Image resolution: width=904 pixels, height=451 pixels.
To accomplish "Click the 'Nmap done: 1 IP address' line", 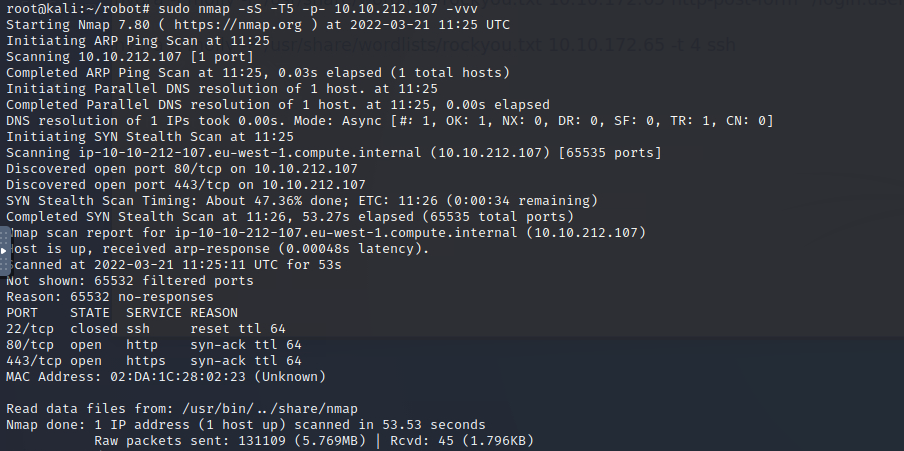I will tap(246, 425).
